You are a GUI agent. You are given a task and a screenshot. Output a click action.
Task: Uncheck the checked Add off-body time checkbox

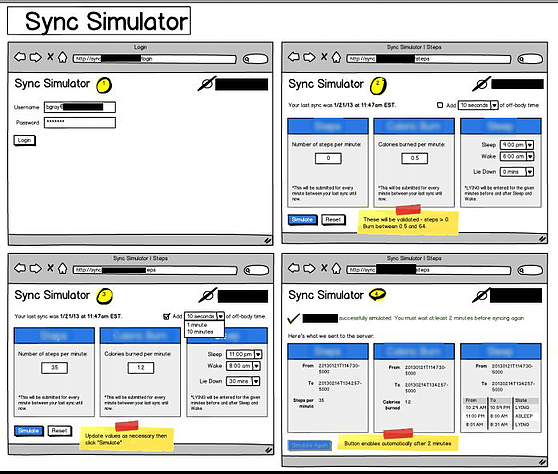pyautogui.click(x=166, y=316)
